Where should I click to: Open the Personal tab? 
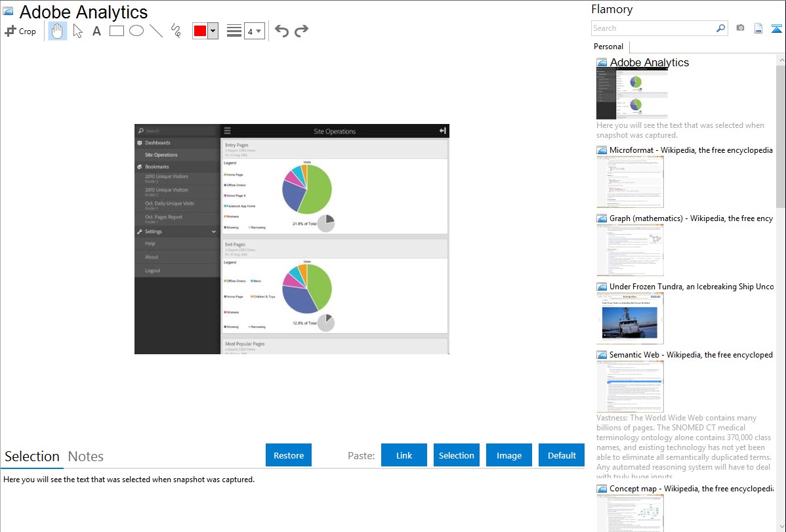(608, 47)
